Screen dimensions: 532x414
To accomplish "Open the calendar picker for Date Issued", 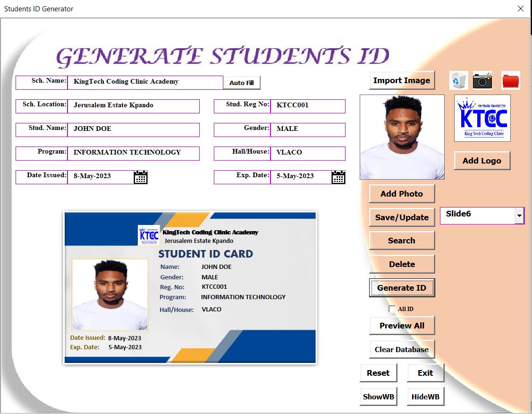I will (x=140, y=176).
